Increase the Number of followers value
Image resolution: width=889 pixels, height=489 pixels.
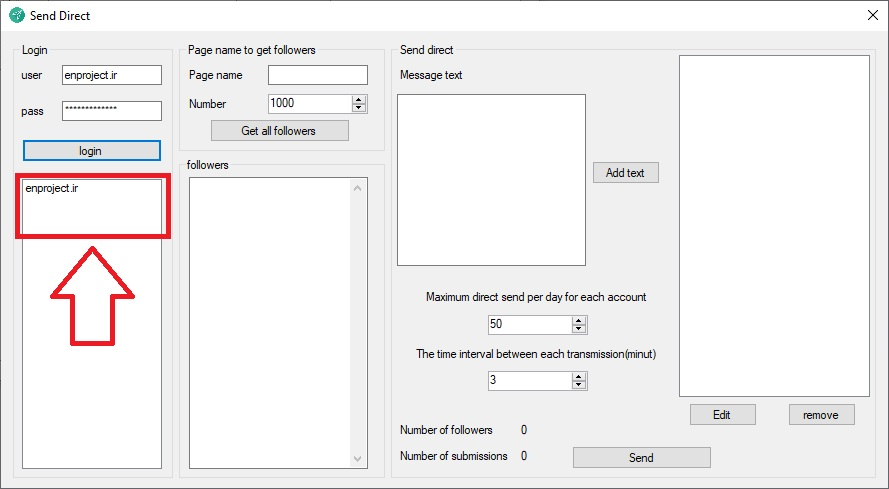(x=360, y=99)
